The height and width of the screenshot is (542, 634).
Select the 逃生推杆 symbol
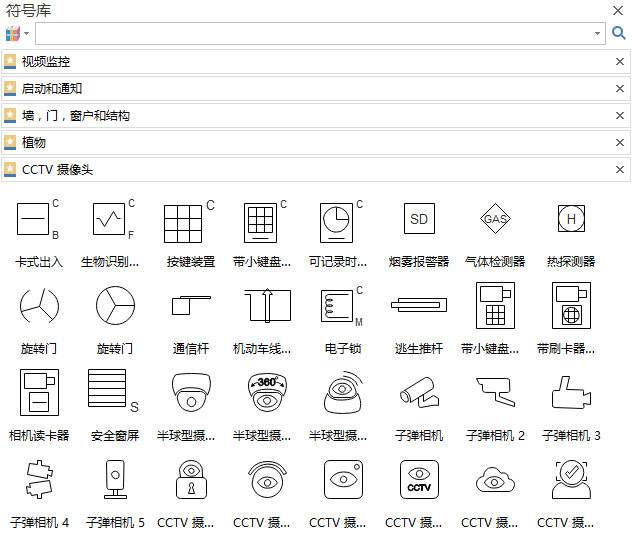click(x=419, y=305)
